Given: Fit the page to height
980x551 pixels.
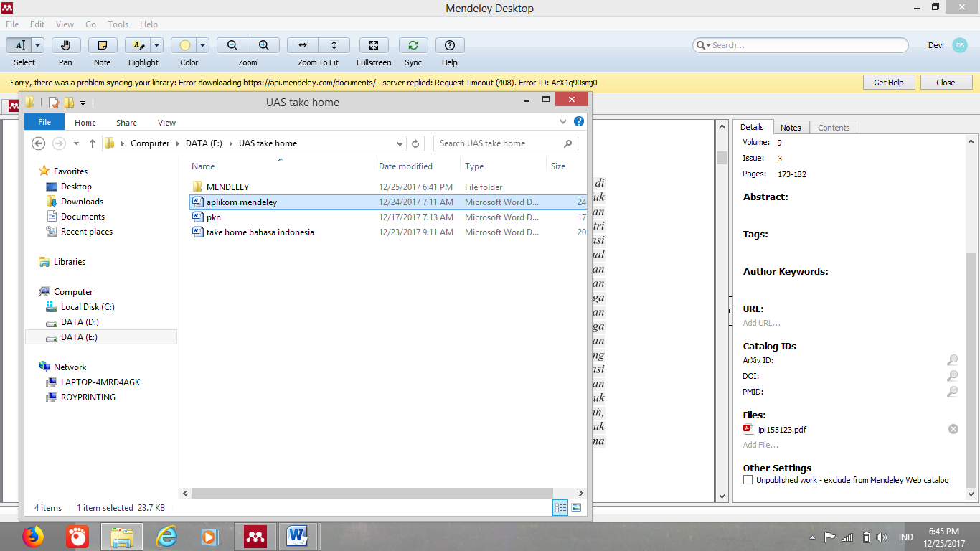Looking at the screenshot, I should [x=334, y=45].
